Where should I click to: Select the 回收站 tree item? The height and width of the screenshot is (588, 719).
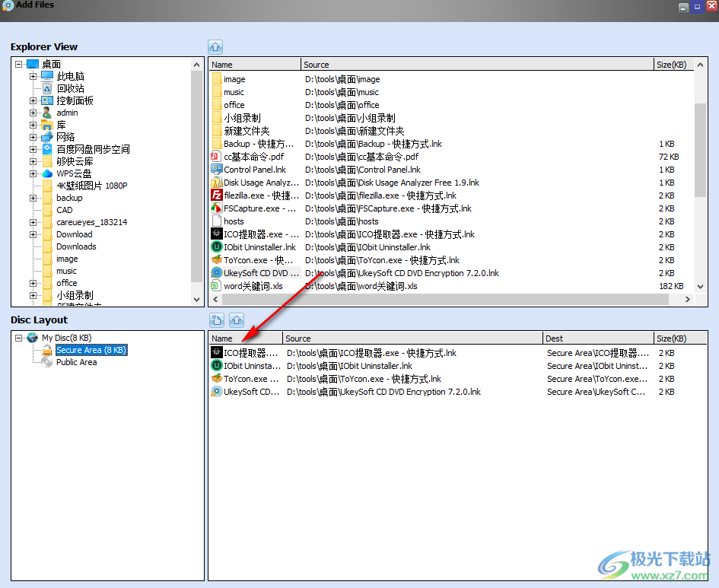(71, 88)
